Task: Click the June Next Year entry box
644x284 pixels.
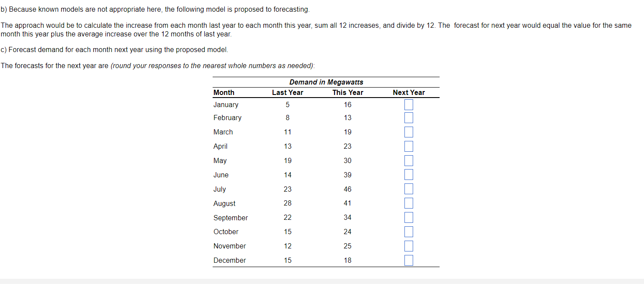Action: (408, 174)
